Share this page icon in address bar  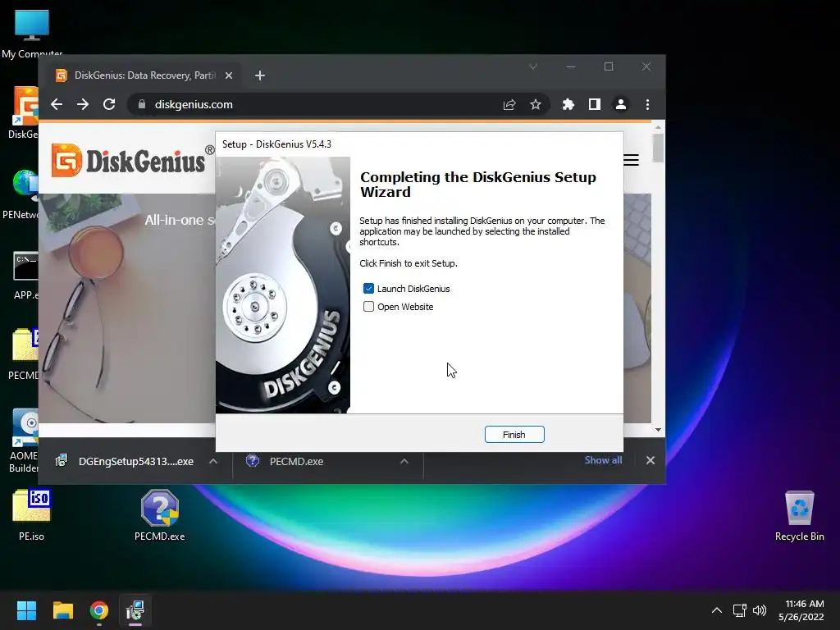click(x=509, y=104)
